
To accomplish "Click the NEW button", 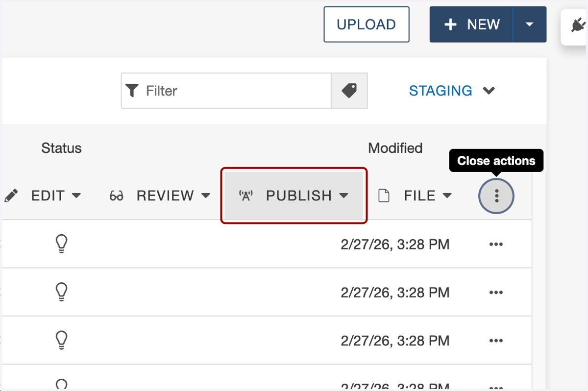I will click(471, 24).
